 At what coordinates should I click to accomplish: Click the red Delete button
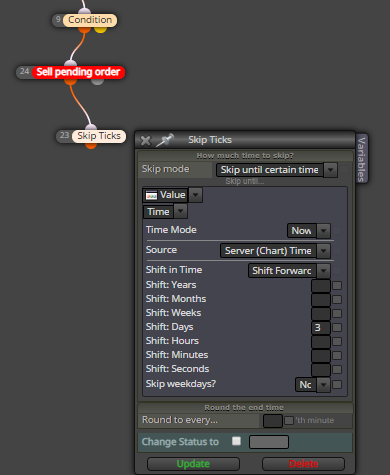pos(303,464)
